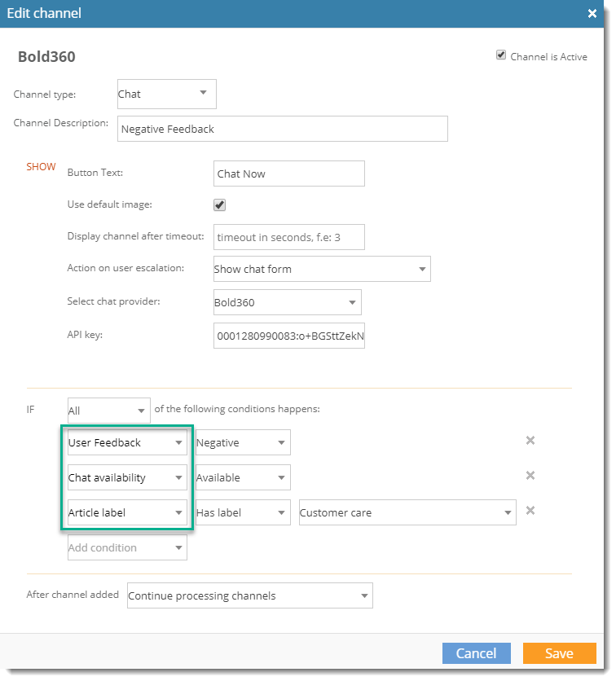Expand the Action on user escalation dropdown
This screenshot has width=616, height=681.
coord(321,269)
